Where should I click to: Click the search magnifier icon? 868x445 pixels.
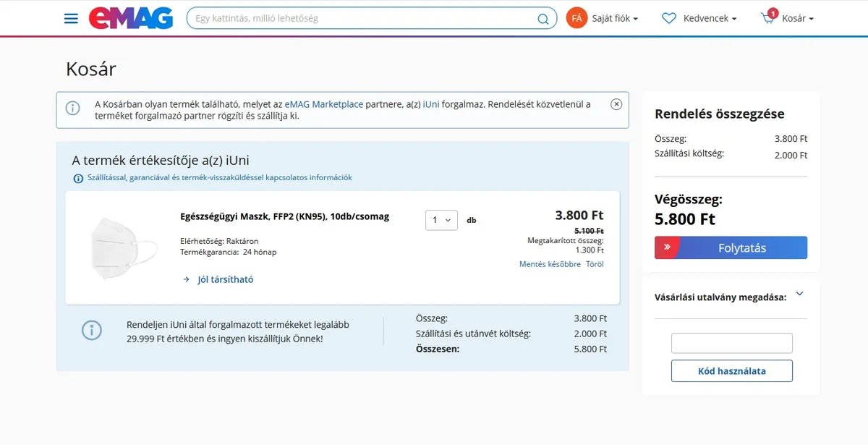pos(542,19)
